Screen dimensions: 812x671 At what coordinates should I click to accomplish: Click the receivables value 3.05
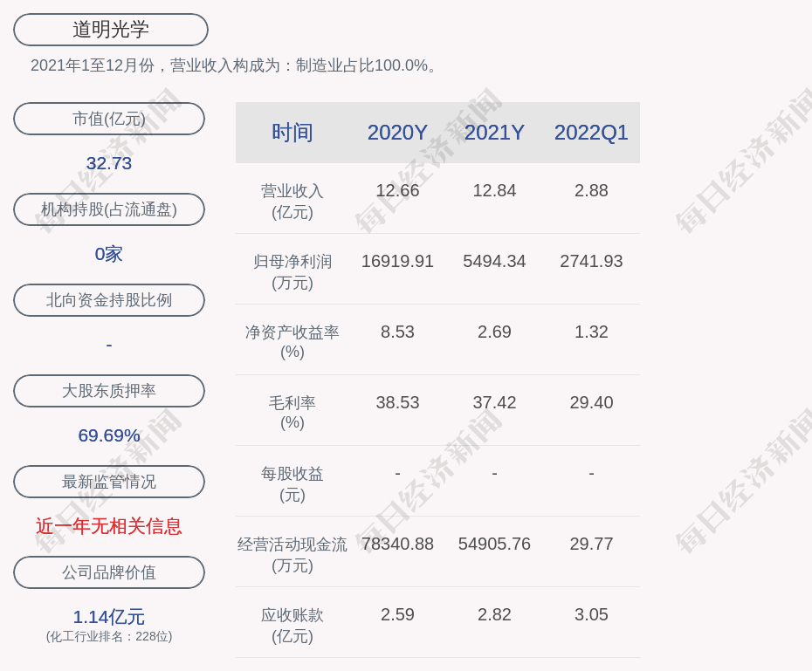click(591, 614)
